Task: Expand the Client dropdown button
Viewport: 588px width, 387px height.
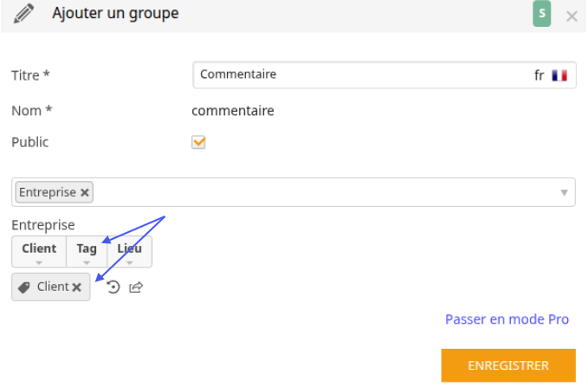Action: [x=39, y=252]
